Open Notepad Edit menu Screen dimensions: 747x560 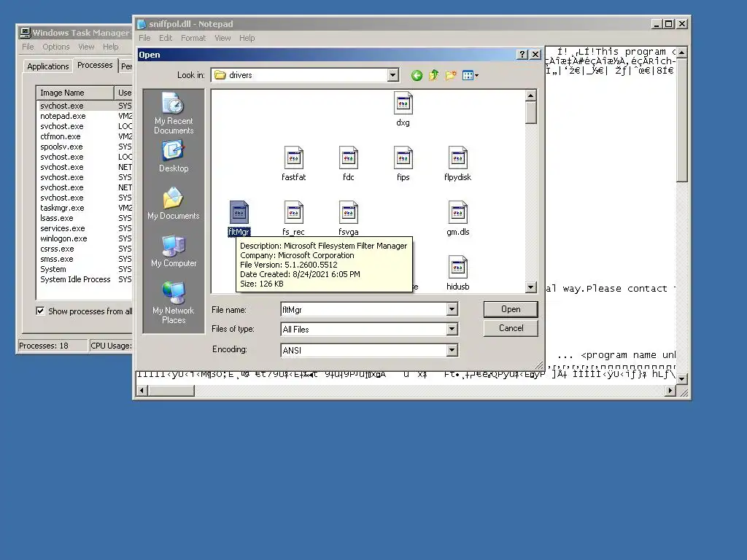click(x=166, y=38)
